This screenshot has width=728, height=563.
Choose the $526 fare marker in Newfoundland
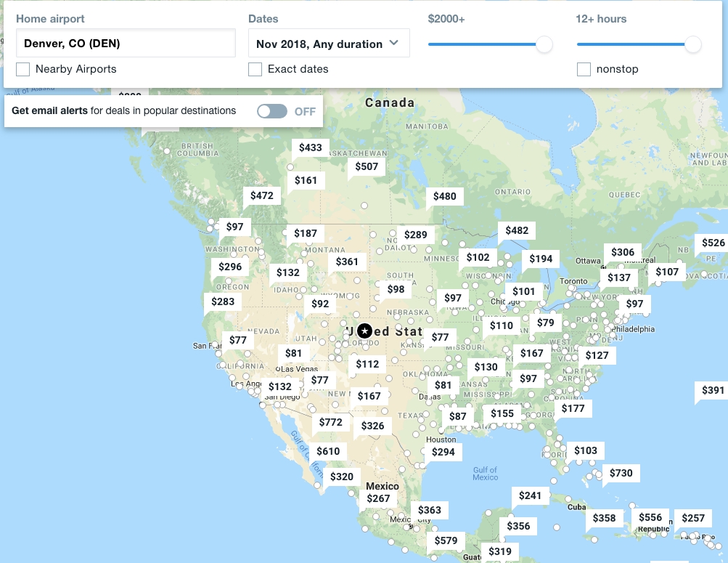[x=713, y=243]
